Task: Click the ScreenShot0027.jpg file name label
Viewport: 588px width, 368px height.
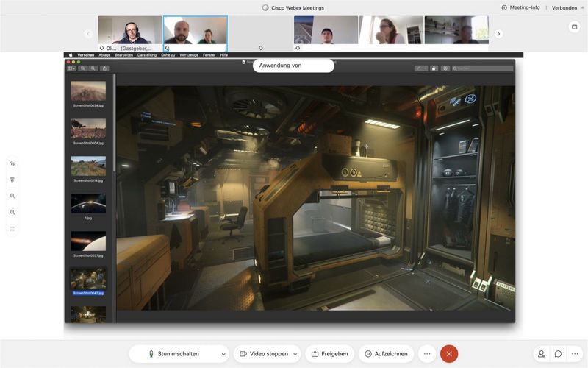Action: 88,255
